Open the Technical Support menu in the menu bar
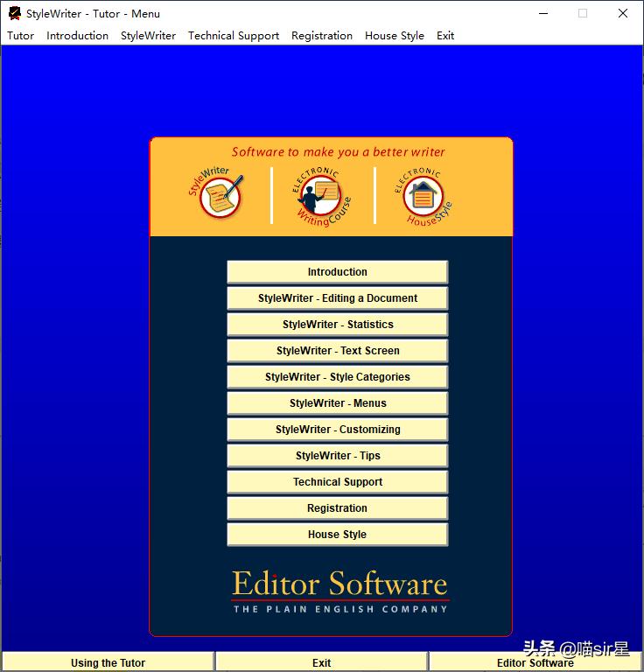The height and width of the screenshot is (672, 644). (x=234, y=36)
